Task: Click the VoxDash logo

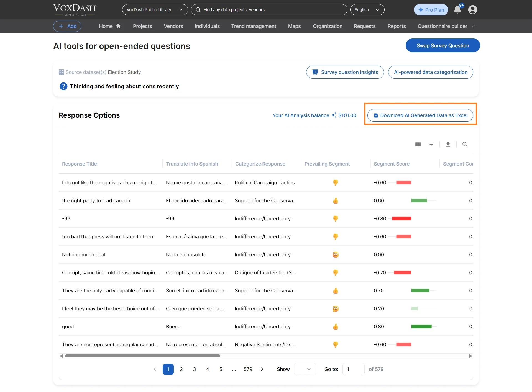Action: [x=75, y=10]
